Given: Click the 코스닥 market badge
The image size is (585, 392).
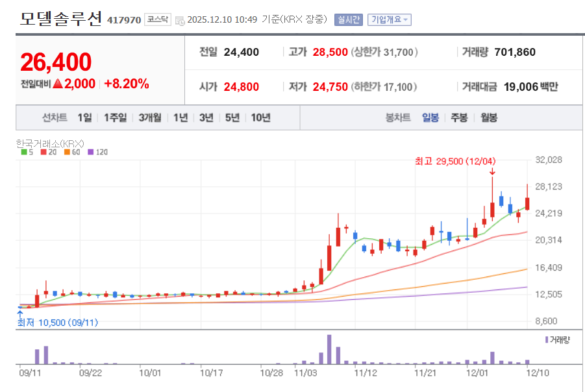Looking at the screenshot, I should click(x=157, y=19).
